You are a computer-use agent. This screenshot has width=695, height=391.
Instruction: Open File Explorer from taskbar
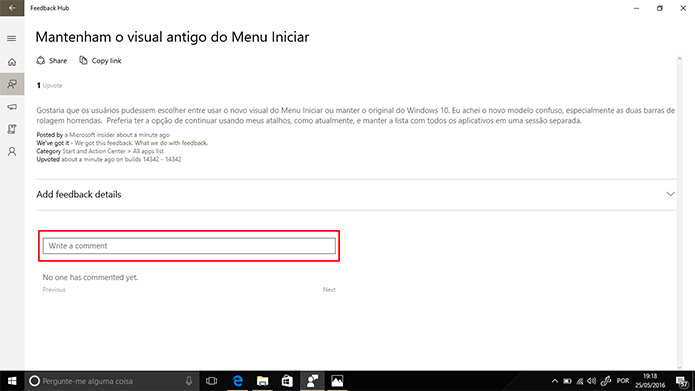click(x=262, y=381)
